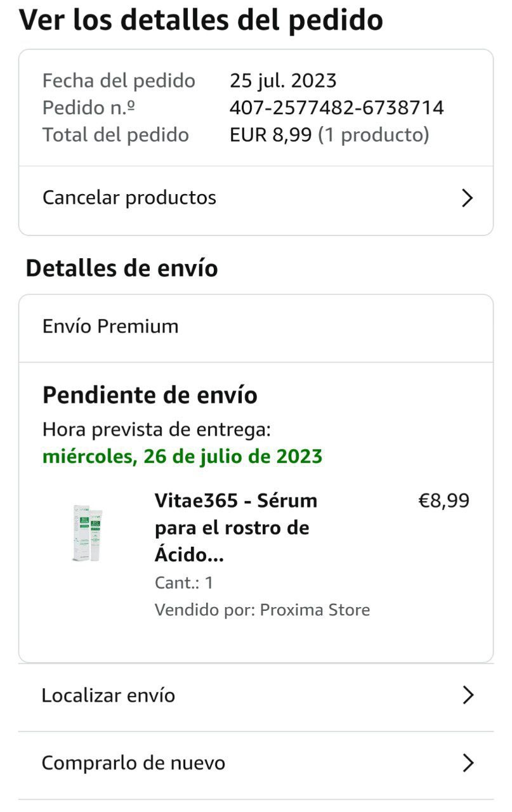Click the Proxima Store seller name

pyautogui.click(x=315, y=610)
